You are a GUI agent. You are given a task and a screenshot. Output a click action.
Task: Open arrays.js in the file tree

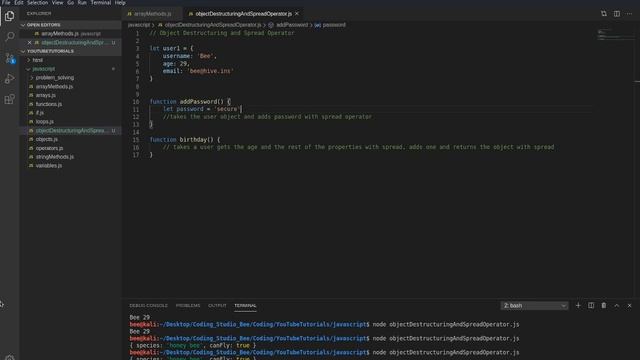coord(46,95)
